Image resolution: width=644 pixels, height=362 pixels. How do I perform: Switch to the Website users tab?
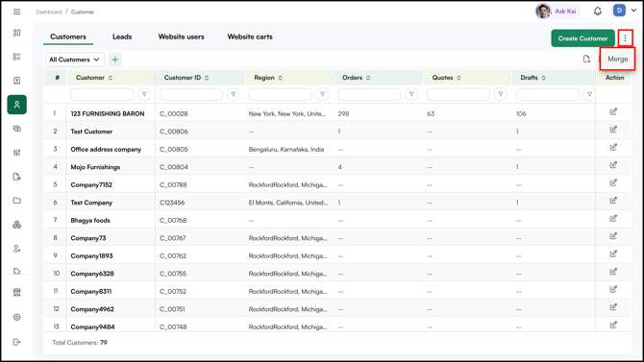(181, 36)
